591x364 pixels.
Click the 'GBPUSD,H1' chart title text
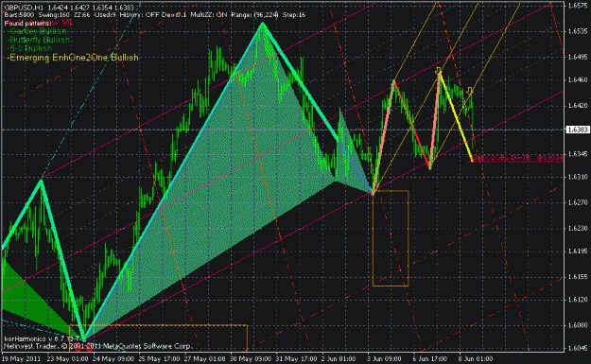pos(24,8)
